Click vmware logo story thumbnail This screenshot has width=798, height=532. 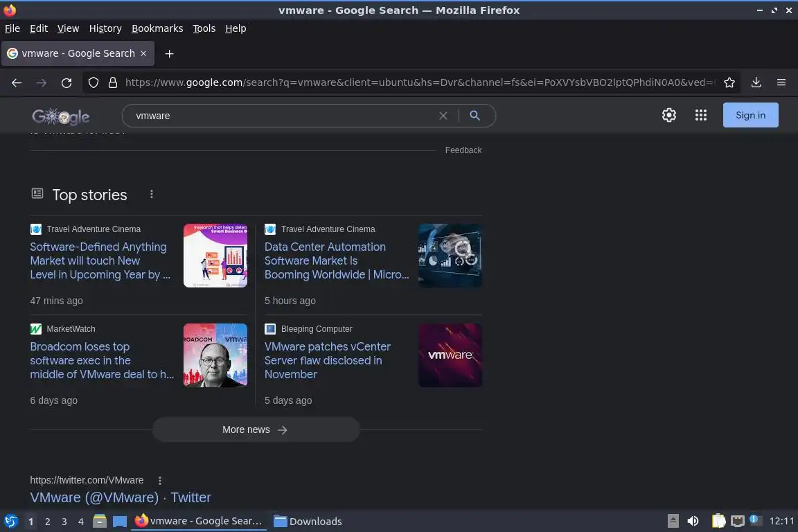pyautogui.click(x=450, y=355)
